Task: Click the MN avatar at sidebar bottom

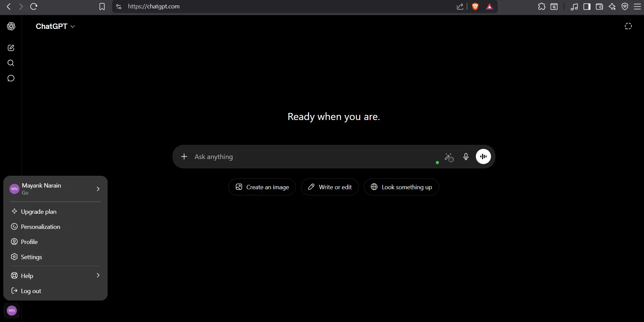Action: click(12, 311)
